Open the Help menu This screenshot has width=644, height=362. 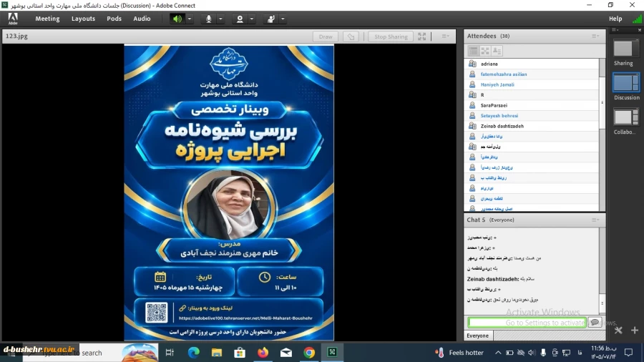(615, 19)
